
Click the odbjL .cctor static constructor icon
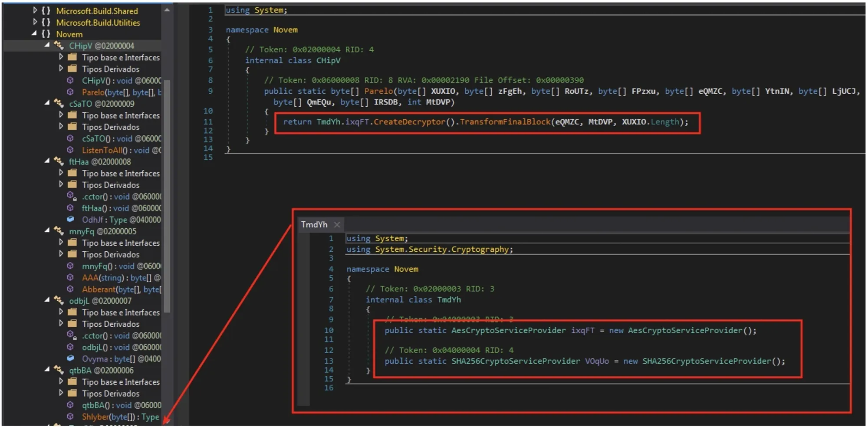71,335
